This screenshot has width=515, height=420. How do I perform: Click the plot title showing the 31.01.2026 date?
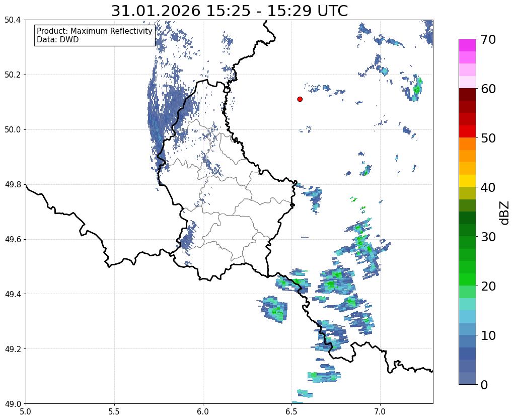229,11
